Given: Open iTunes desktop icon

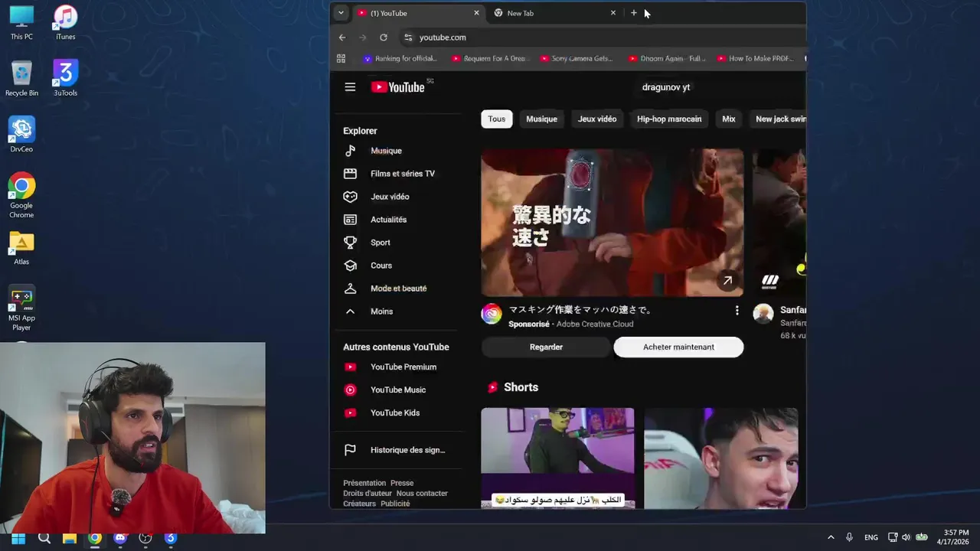Looking at the screenshot, I should (65, 23).
